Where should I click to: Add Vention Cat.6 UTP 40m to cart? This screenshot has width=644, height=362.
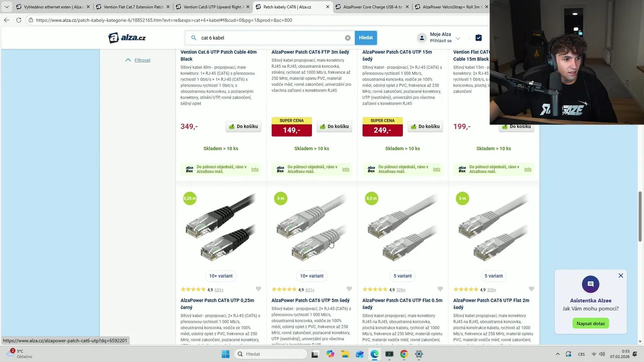click(x=244, y=127)
